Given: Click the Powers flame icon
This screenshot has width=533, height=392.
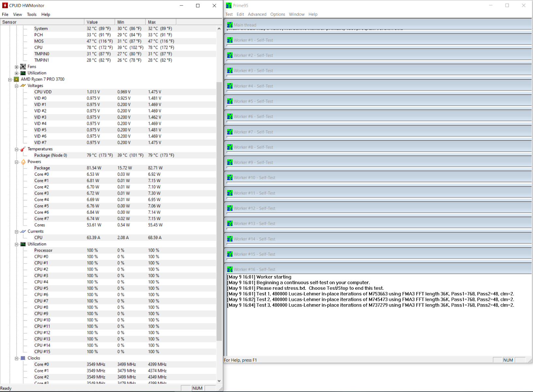Looking at the screenshot, I should click(x=23, y=162).
